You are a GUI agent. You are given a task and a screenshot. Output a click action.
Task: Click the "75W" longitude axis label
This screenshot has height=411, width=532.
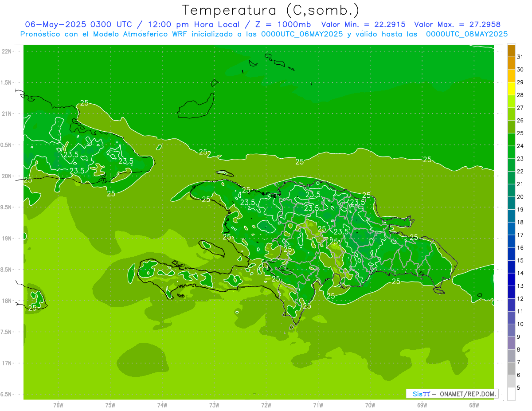(x=110, y=405)
